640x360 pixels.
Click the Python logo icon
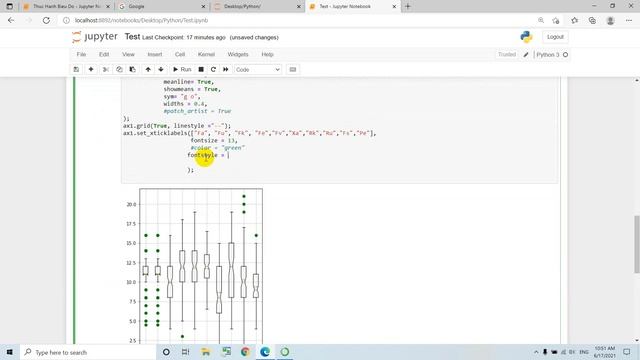(526, 37)
